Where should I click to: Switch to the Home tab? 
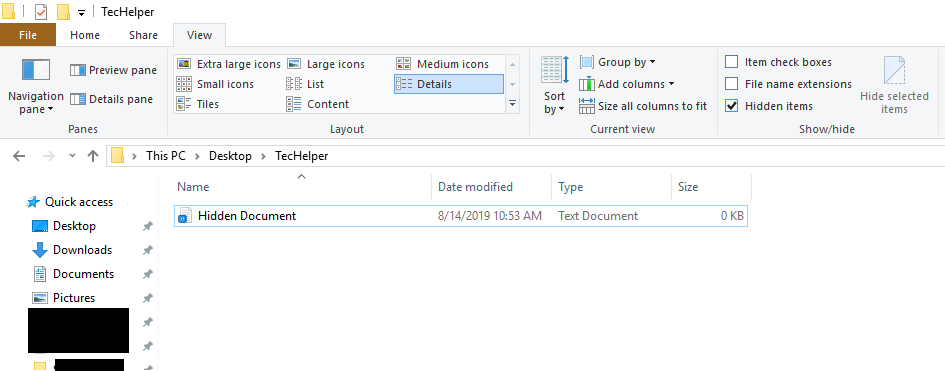[85, 35]
